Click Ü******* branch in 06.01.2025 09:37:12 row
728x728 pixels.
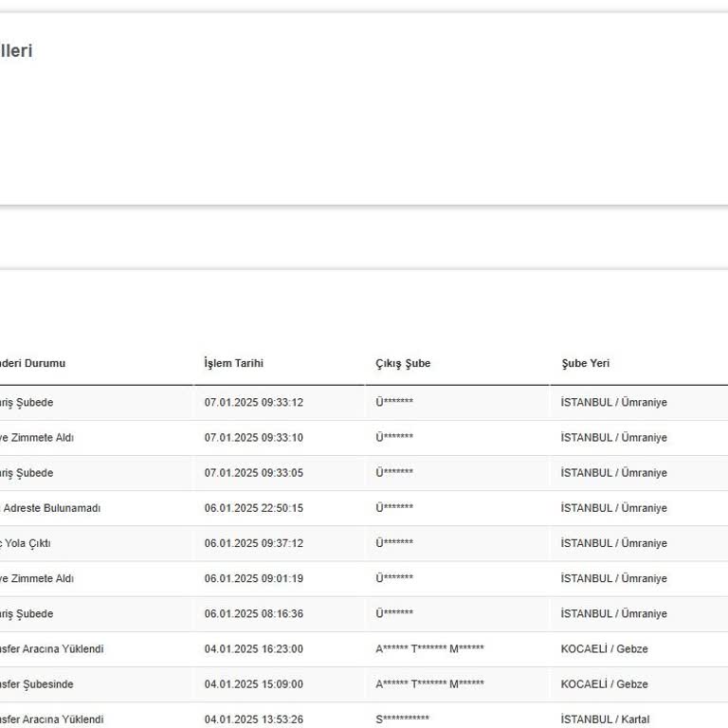[x=394, y=543]
